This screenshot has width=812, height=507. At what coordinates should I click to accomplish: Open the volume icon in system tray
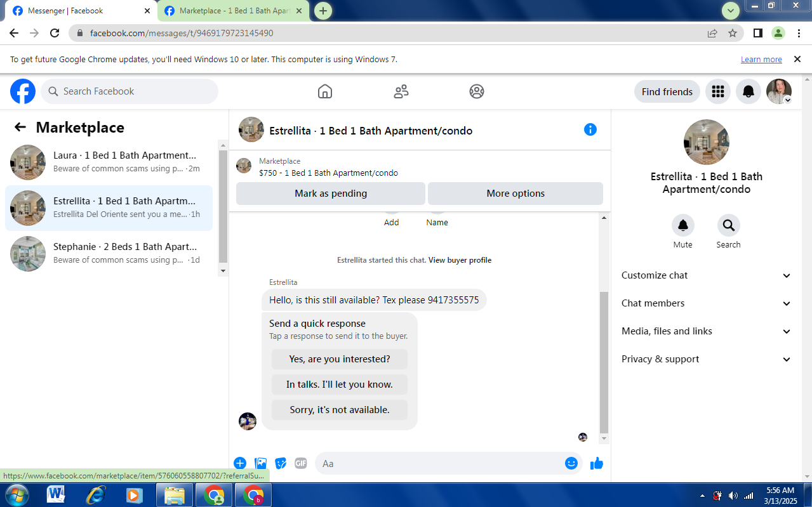pyautogui.click(x=733, y=496)
